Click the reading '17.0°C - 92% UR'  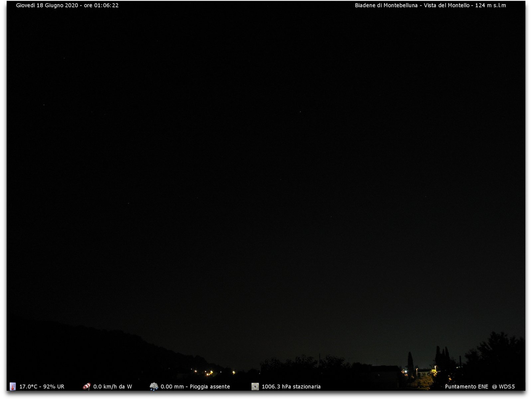tap(42, 387)
